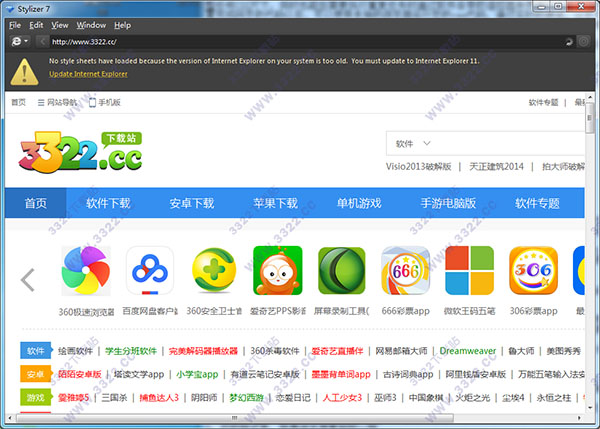The image size is (600, 429).
Task: Open the Window menu
Action: coord(91,25)
